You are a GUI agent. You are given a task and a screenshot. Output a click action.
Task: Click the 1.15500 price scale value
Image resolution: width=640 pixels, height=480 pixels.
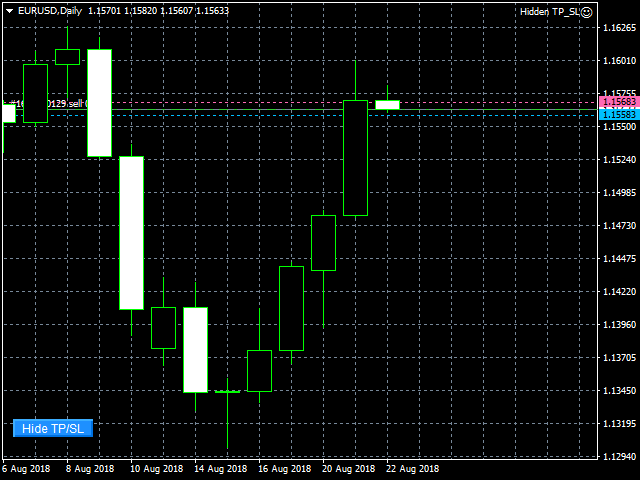(x=619, y=127)
